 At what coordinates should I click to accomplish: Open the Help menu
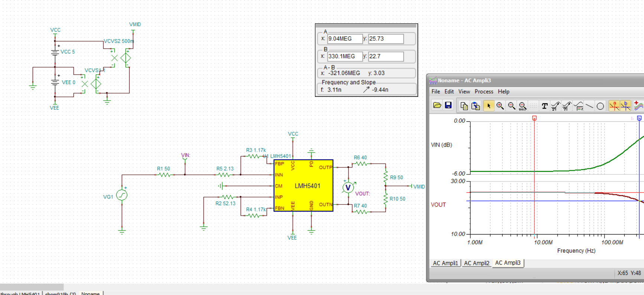pos(504,92)
